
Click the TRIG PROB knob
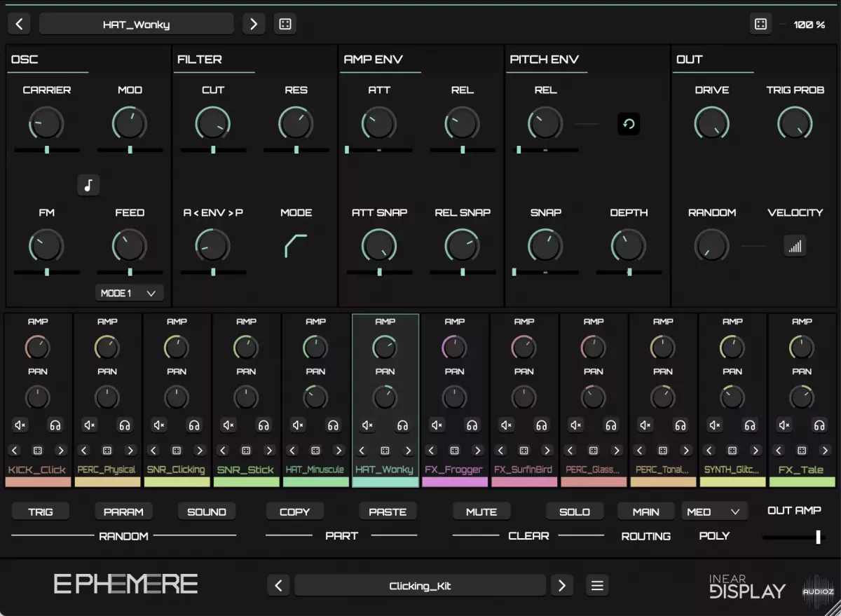point(795,124)
